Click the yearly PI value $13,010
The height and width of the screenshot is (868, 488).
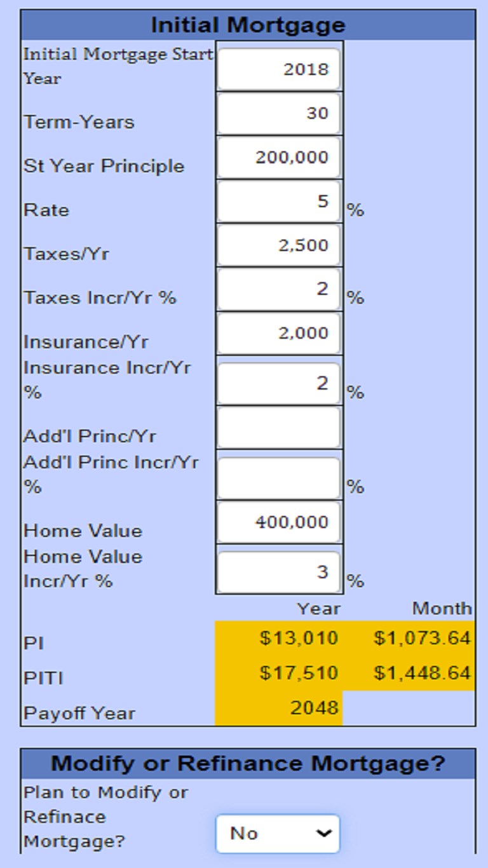[x=299, y=638]
